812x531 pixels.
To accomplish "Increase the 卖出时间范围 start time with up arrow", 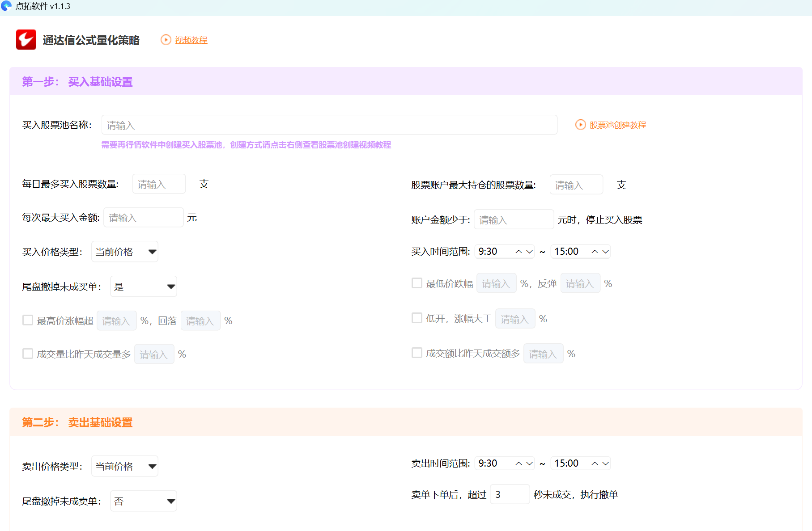I will point(519,464).
